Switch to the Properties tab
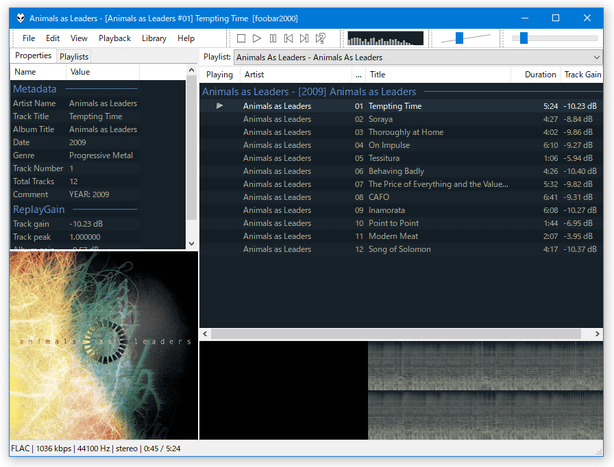 pos(33,56)
